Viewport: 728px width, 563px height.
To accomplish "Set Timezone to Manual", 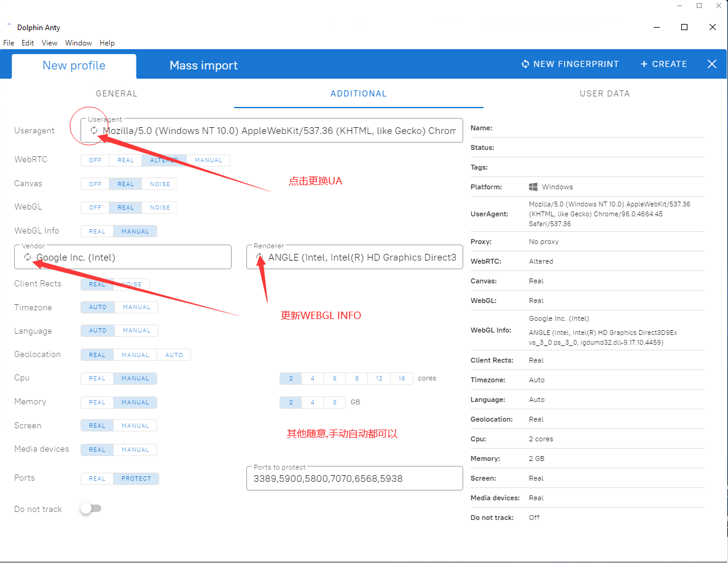I will pyautogui.click(x=136, y=307).
